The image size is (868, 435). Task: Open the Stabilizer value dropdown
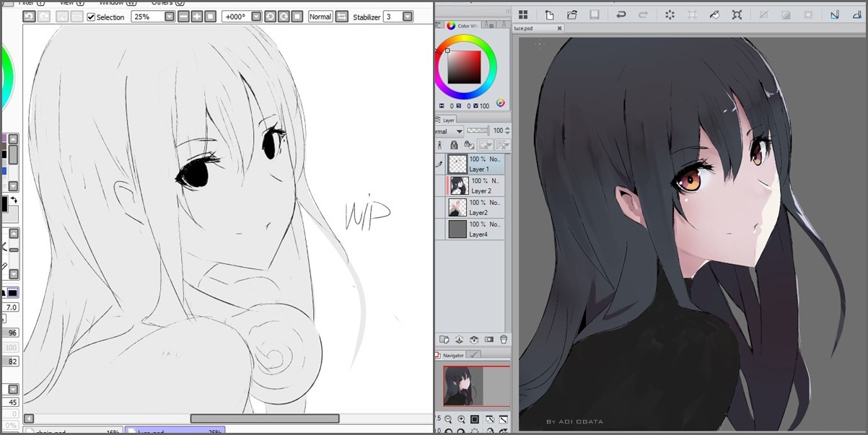click(408, 16)
